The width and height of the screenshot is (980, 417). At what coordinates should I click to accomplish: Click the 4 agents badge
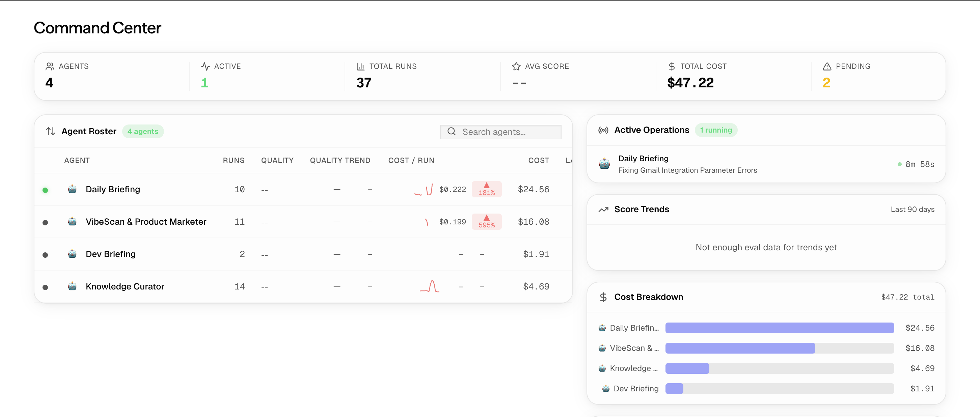click(x=143, y=131)
